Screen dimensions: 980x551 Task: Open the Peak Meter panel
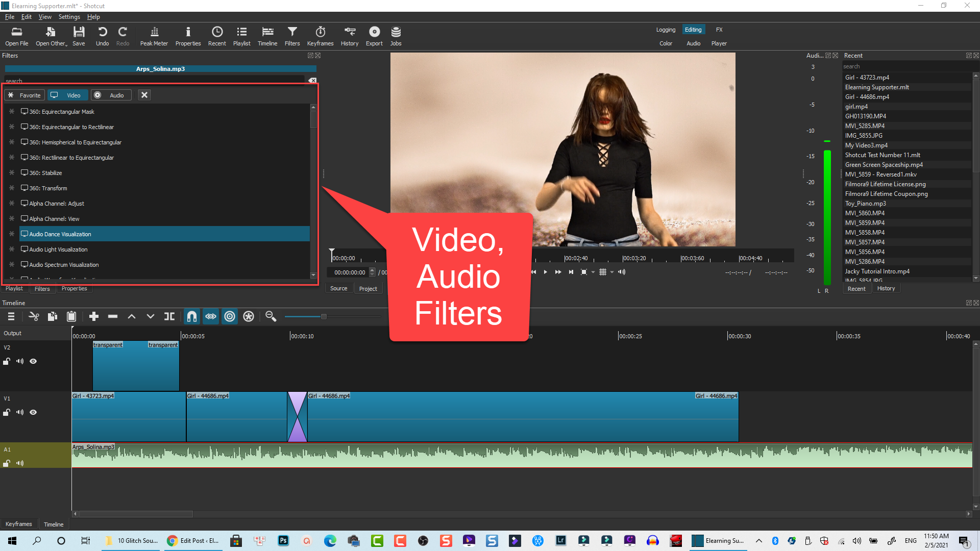[154, 36]
